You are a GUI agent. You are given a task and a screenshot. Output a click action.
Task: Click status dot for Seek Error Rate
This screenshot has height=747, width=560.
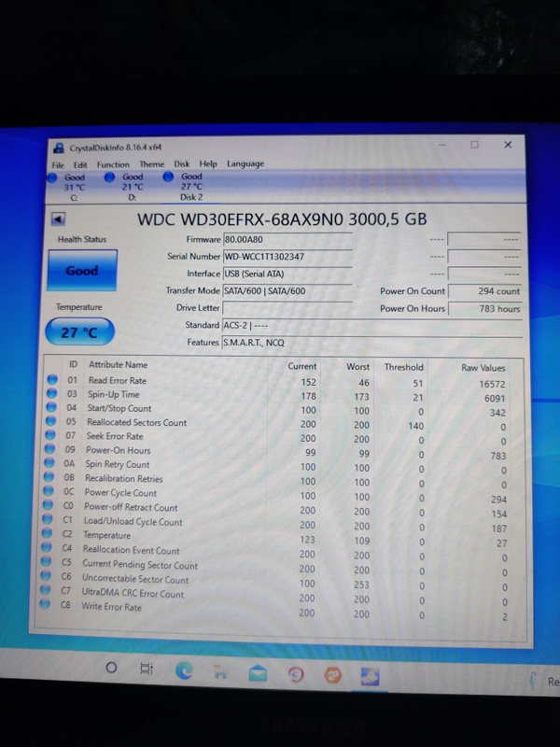(50, 435)
